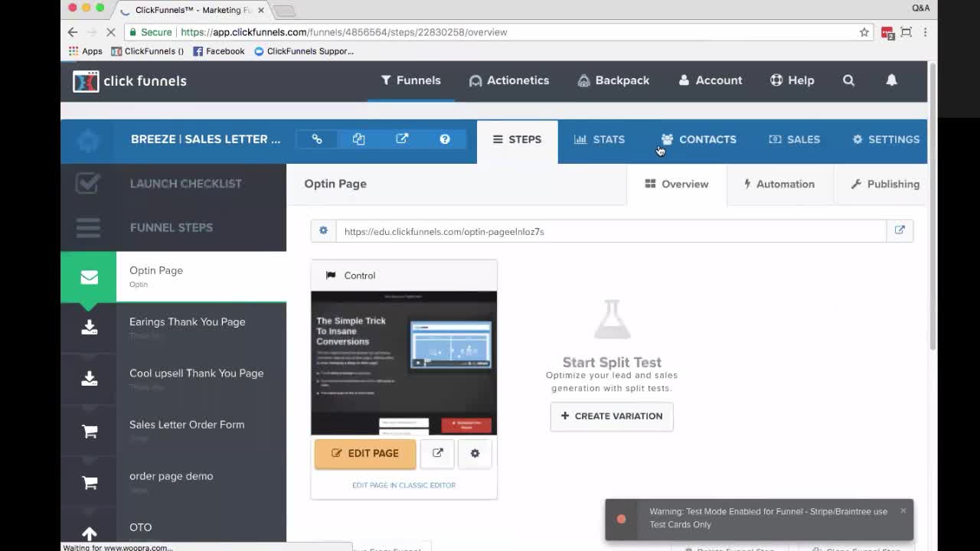Open funnel in new window icon
The image size is (980, 551).
click(402, 139)
